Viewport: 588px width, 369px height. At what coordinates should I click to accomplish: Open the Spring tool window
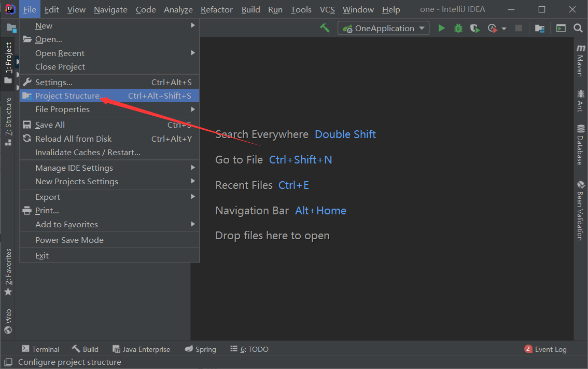(201, 349)
